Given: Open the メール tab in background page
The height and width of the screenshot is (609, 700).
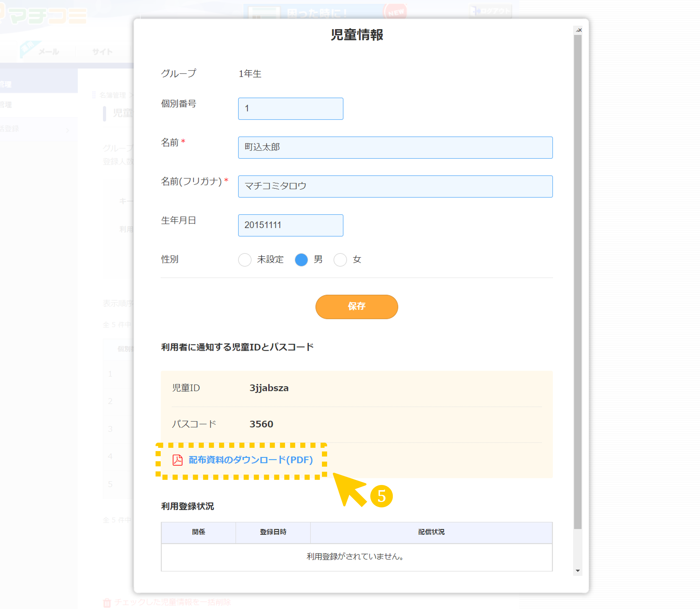Looking at the screenshot, I should pos(49,52).
